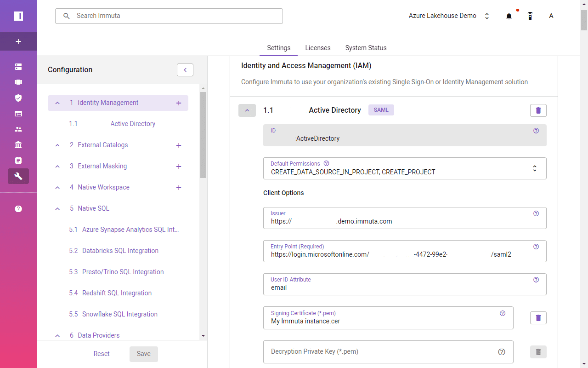Click the Immuta logo in sidebar
This screenshot has height=368, width=588.
click(x=18, y=16)
